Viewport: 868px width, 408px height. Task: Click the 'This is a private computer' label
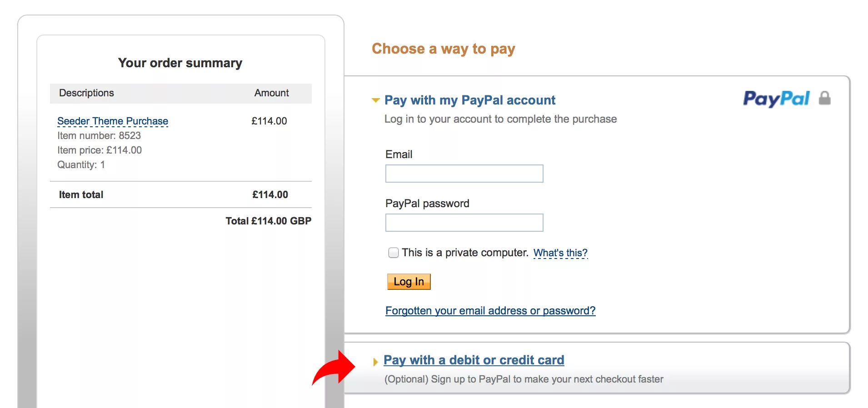[x=464, y=253]
